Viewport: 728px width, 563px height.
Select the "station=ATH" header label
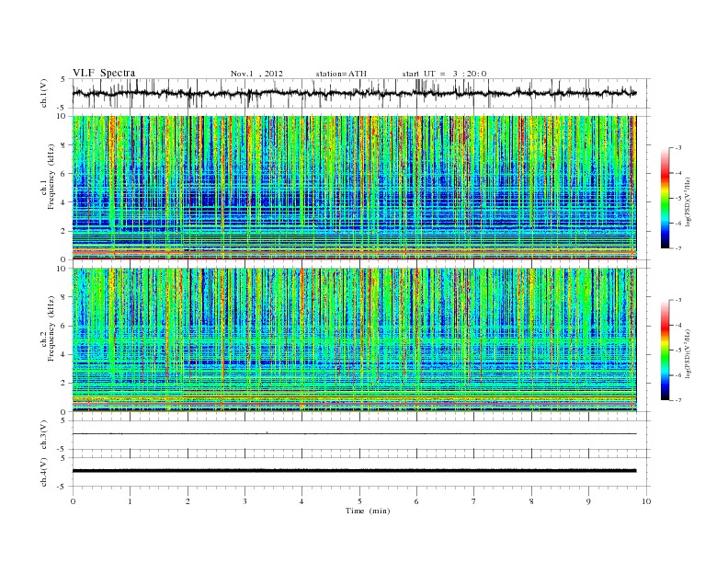pyautogui.click(x=341, y=74)
